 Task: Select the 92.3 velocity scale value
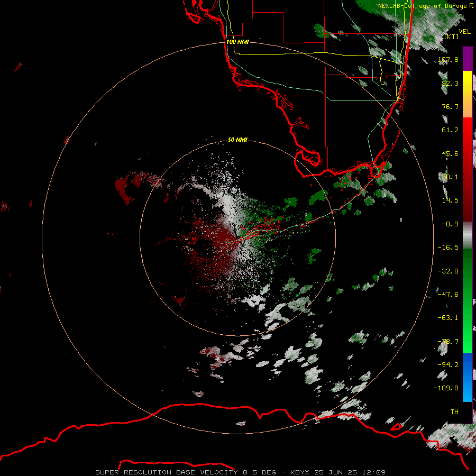click(x=450, y=83)
